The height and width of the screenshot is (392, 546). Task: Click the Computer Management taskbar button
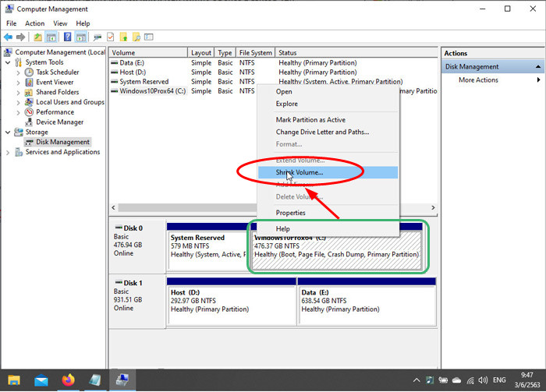click(x=122, y=380)
